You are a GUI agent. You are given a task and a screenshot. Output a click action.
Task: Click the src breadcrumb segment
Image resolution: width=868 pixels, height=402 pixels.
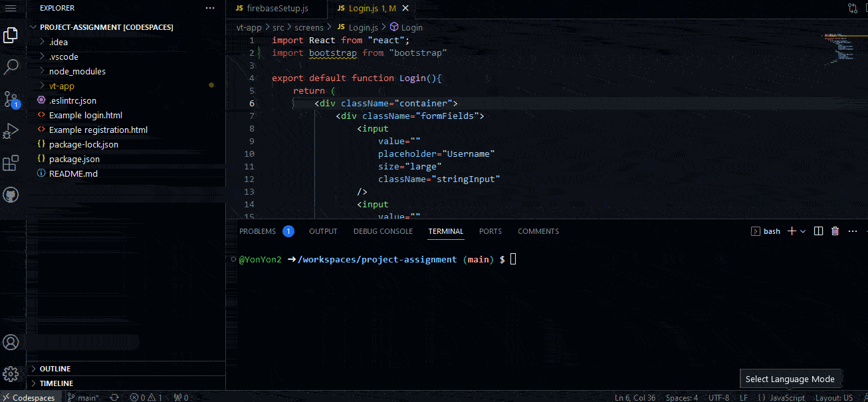(x=278, y=27)
